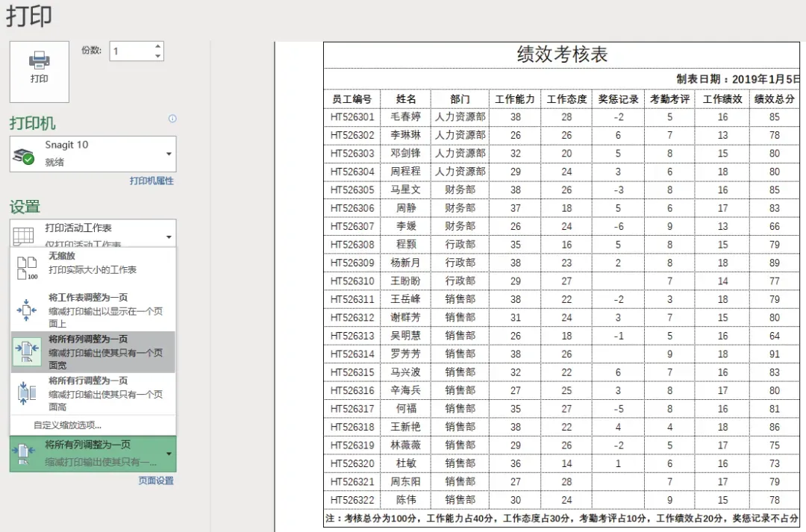Screen dimensions: 806x532
Task: Click the 姓名 column header
Action: pyautogui.click(x=406, y=98)
